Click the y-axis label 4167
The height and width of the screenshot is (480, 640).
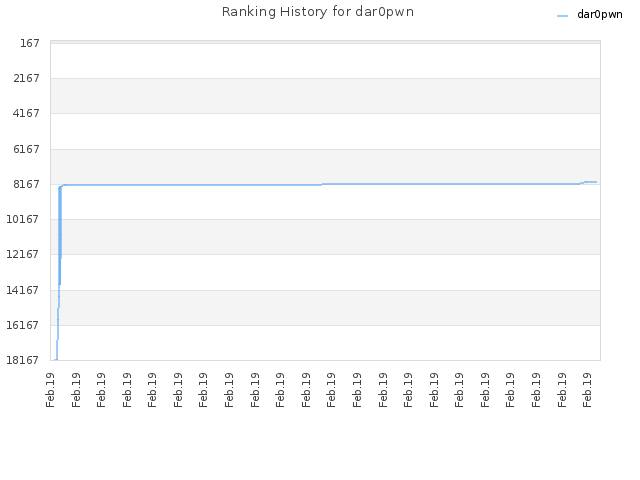(x=27, y=113)
